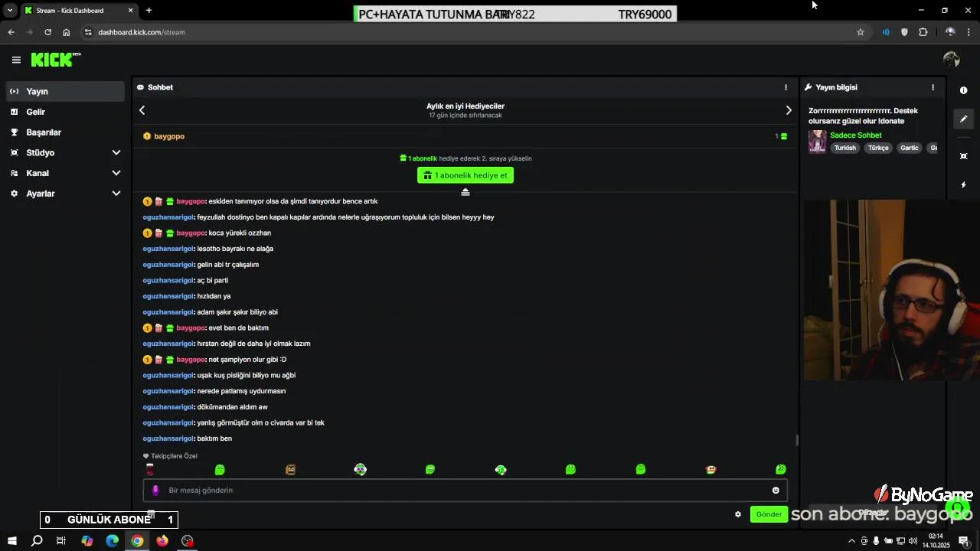The height and width of the screenshot is (551, 980).
Task: Select the brown square face emote
Action: click(290, 470)
